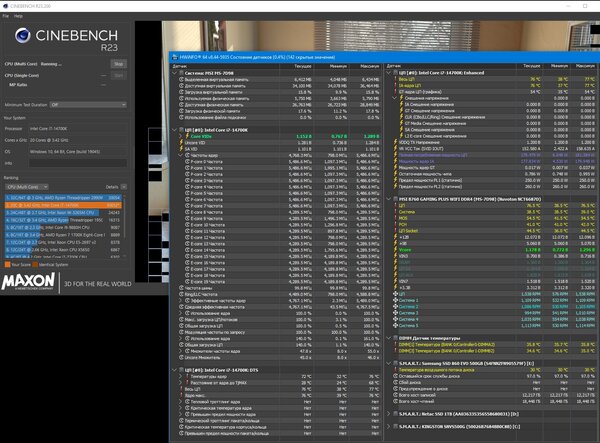The height and width of the screenshot is (443, 600).
Task: Click the HWiNFO window title icon
Action: coord(175,57)
